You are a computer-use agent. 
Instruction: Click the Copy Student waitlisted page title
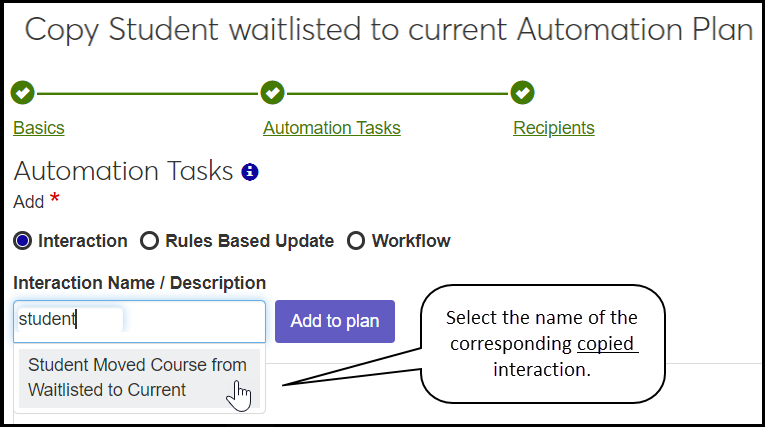tap(388, 30)
